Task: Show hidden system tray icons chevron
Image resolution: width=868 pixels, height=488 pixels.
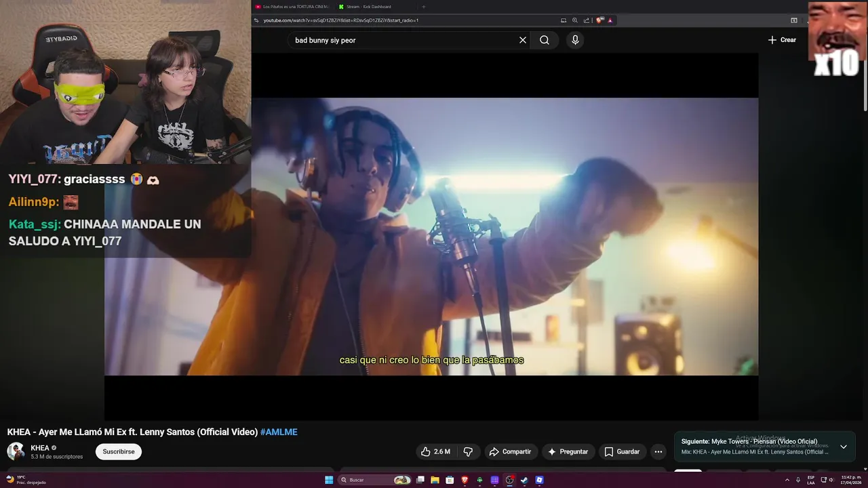Action: click(787, 480)
